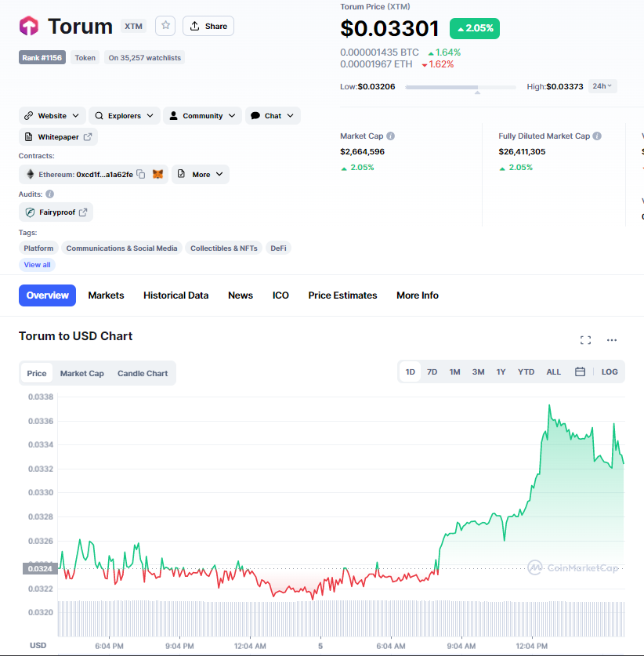Open the Markets tab

[x=106, y=295]
